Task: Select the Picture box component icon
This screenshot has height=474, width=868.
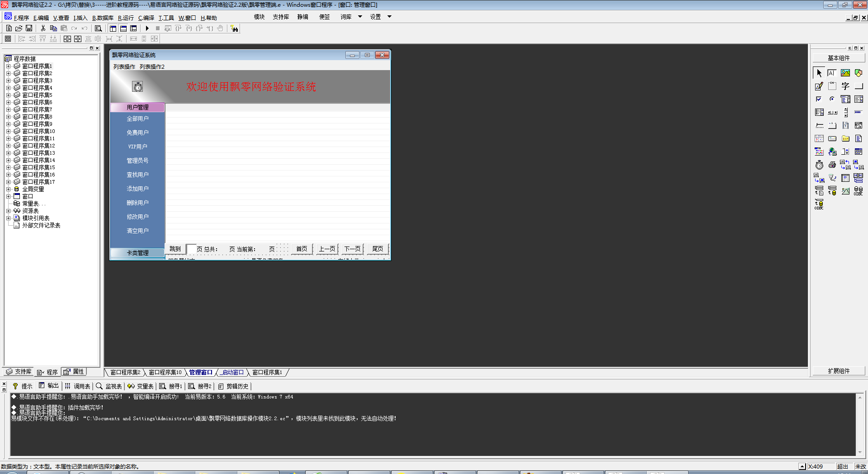Action: tap(845, 73)
